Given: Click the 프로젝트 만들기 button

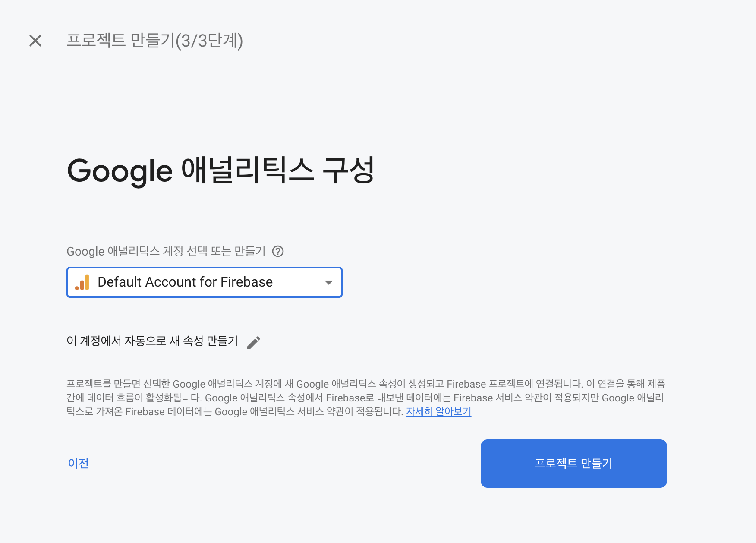Looking at the screenshot, I should click(x=574, y=464).
